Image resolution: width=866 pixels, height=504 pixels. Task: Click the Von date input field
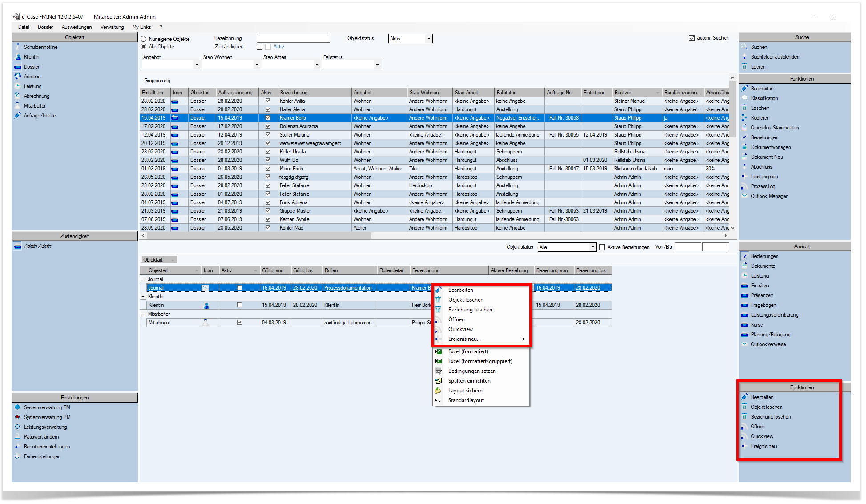688,247
